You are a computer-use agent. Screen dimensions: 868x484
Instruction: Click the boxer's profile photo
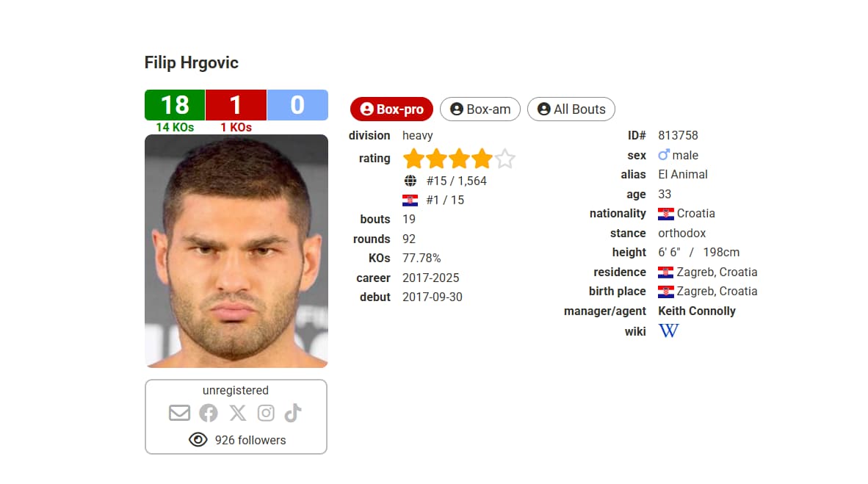click(236, 250)
